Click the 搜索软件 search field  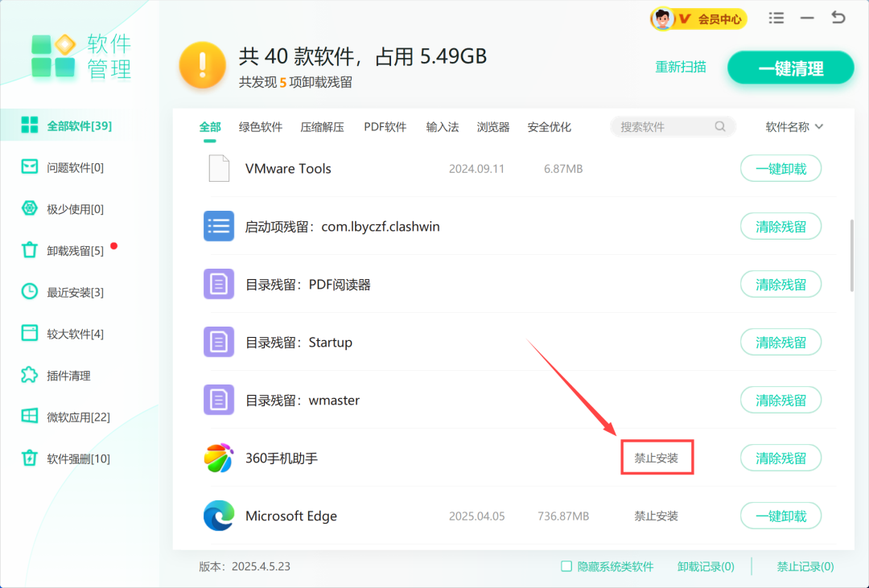pyautogui.click(x=673, y=126)
